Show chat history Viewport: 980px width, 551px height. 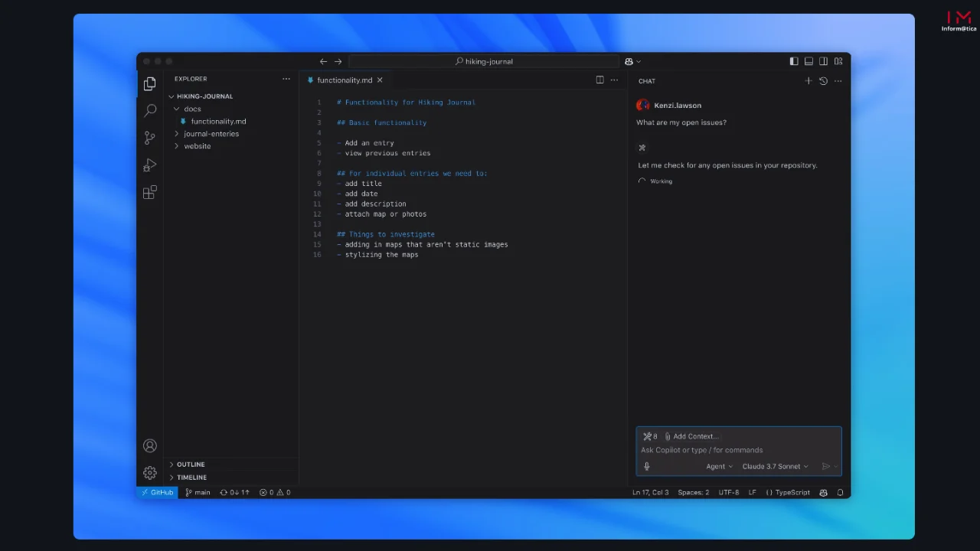pyautogui.click(x=823, y=80)
